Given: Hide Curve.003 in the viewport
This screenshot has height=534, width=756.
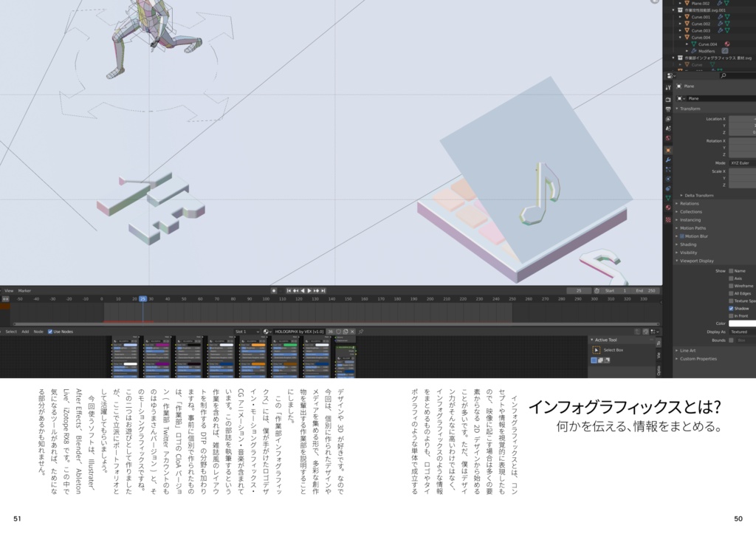Looking at the screenshot, I should tap(752, 30).
